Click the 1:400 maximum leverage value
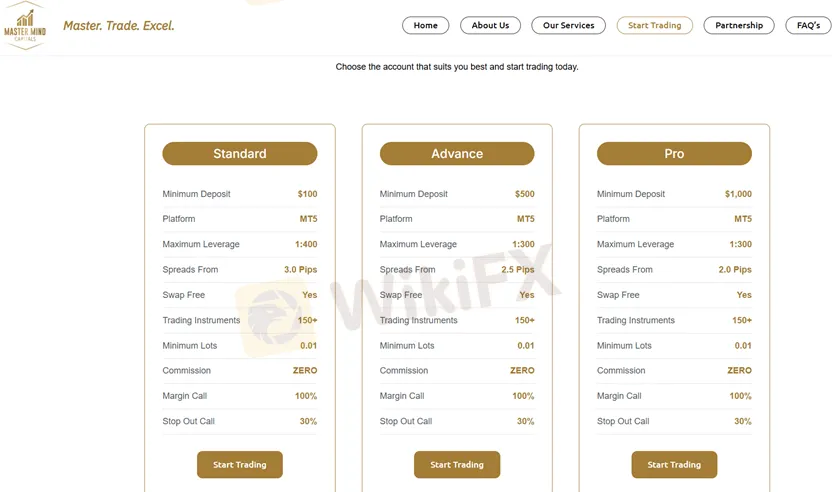The height and width of the screenshot is (492, 832). tap(306, 244)
